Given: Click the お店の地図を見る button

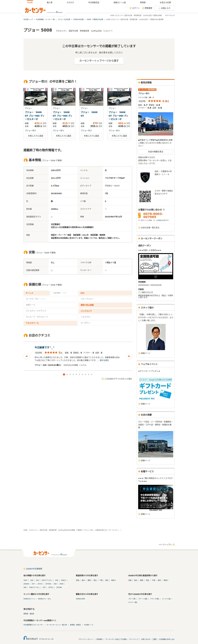Looking at the screenshot, I should (x=155, y=152).
